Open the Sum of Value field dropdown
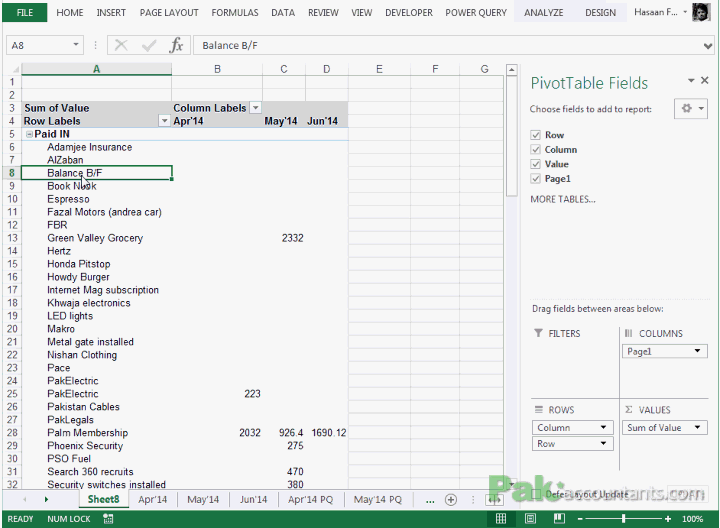 click(698, 427)
